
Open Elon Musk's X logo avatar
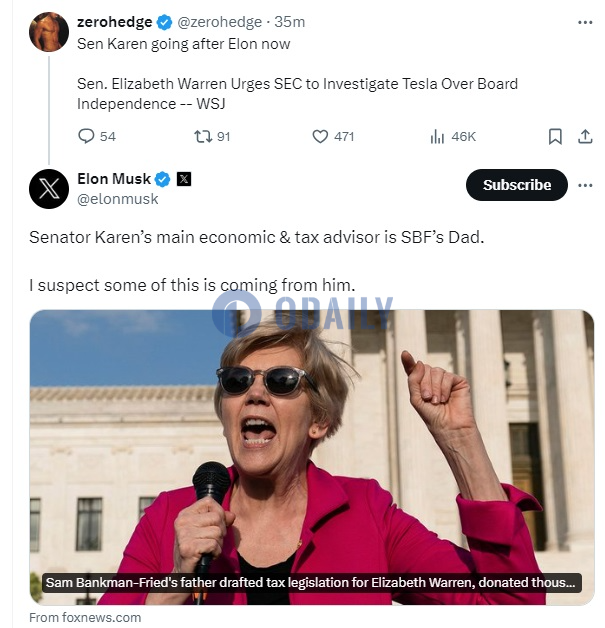pyautogui.click(x=49, y=188)
